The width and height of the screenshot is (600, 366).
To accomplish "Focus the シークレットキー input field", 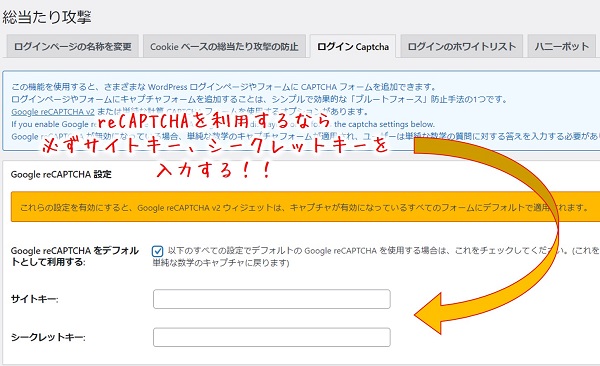I will 272,337.
